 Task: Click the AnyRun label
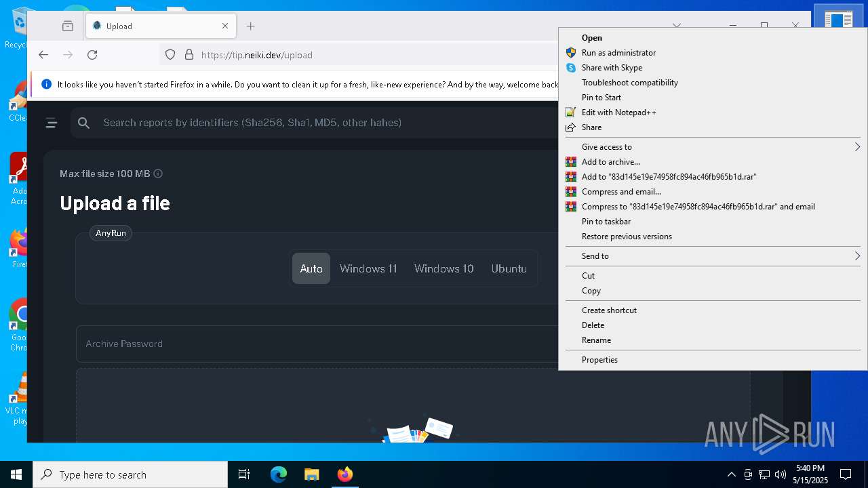click(x=111, y=232)
